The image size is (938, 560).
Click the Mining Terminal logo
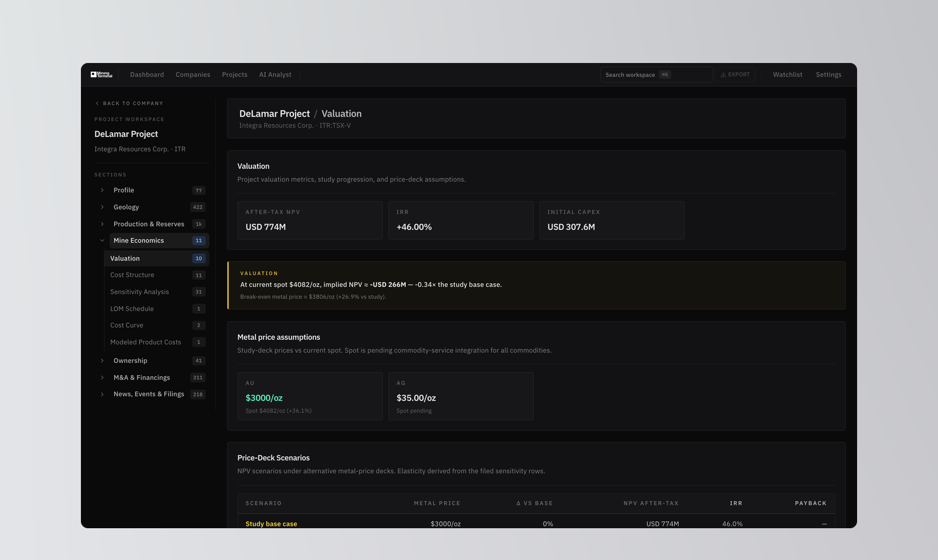(x=101, y=75)
